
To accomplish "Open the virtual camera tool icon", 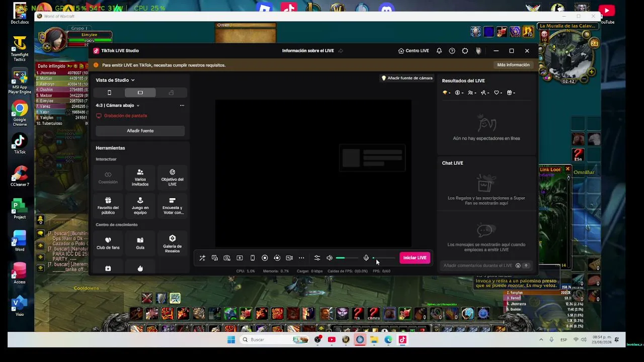I will tap(289, 258).
